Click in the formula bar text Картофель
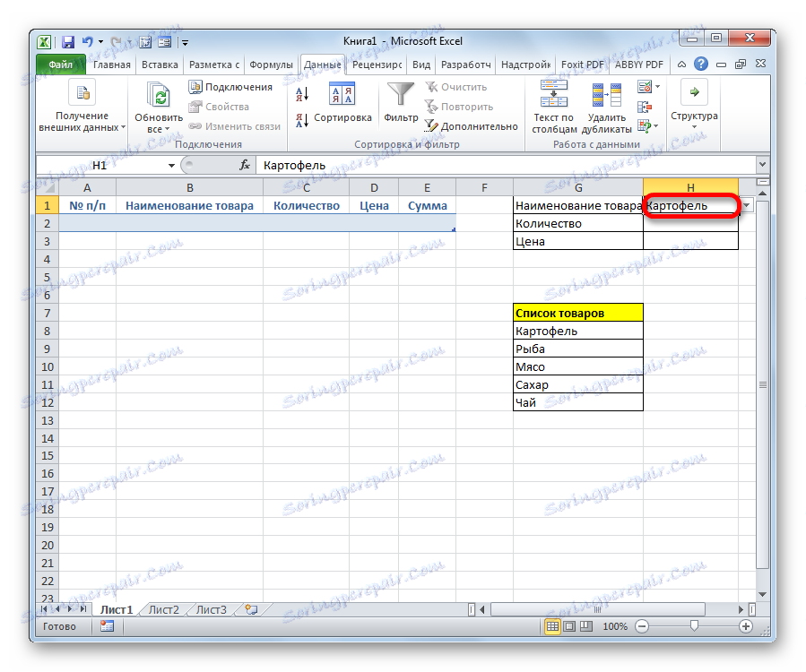806x672 pixels. (295, 166)
